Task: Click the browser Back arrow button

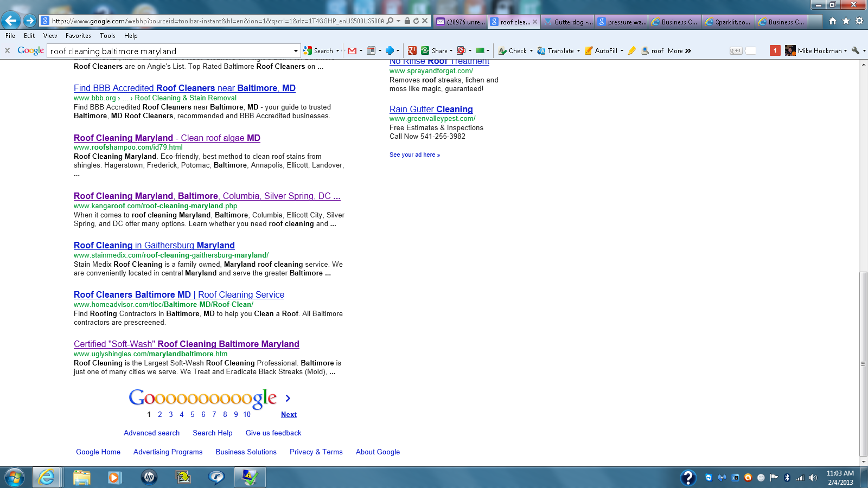Action: [x=11, y=21]
